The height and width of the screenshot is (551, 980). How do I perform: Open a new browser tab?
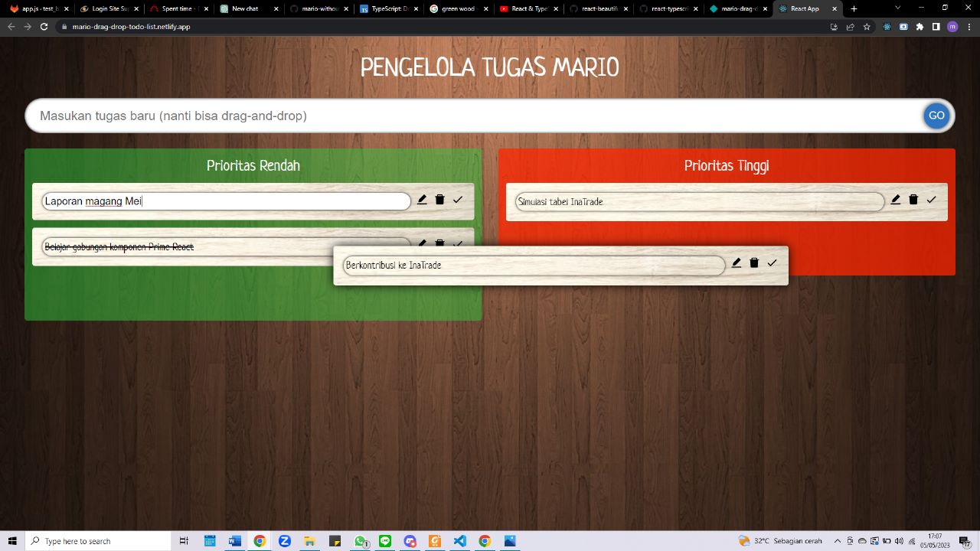pos(854,8)
